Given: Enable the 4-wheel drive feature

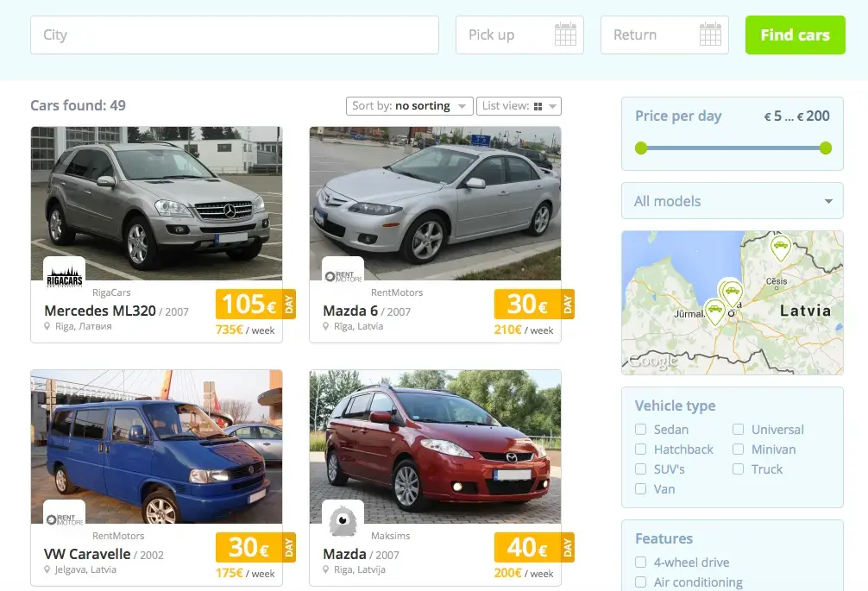Looking at the screenshot, I should point(640,563).
